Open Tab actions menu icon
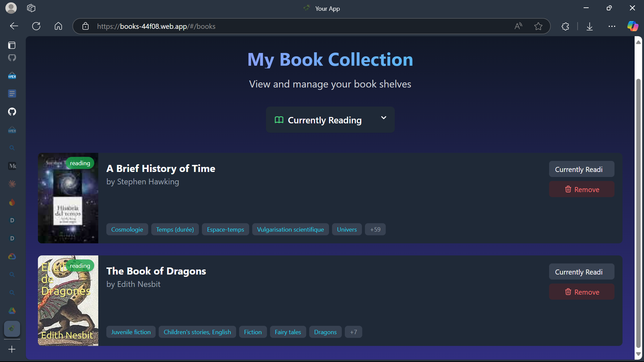 click(x=31, y=8)
